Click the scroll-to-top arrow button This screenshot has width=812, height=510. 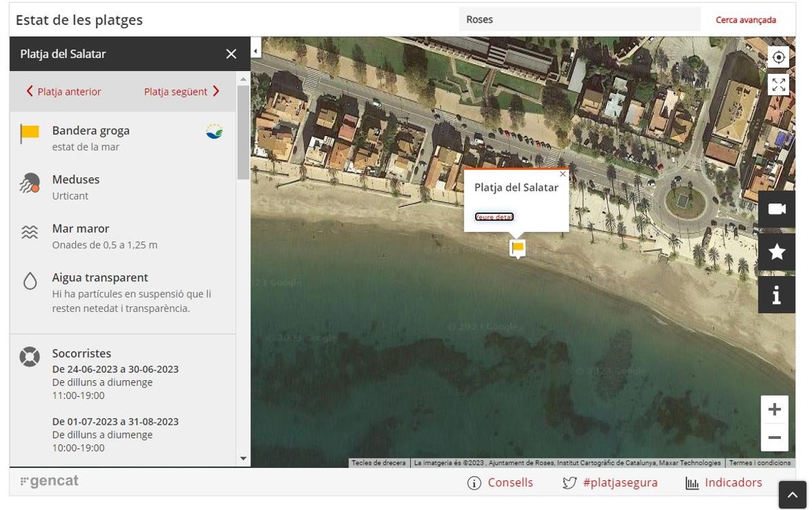[x=792, y=494]
